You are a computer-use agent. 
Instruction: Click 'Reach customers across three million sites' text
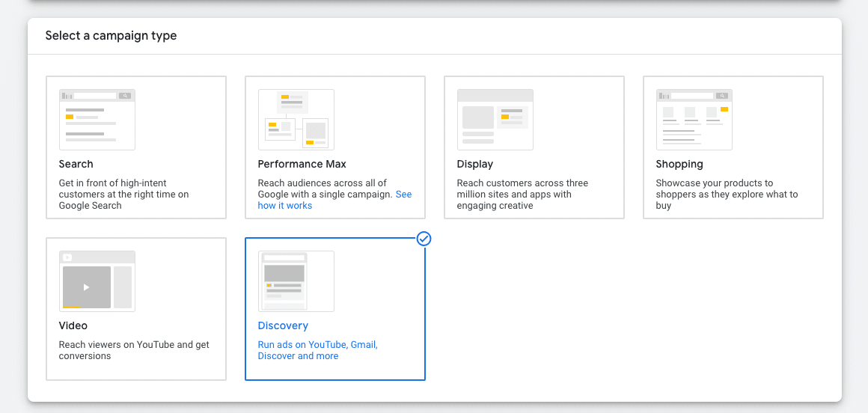522,195
